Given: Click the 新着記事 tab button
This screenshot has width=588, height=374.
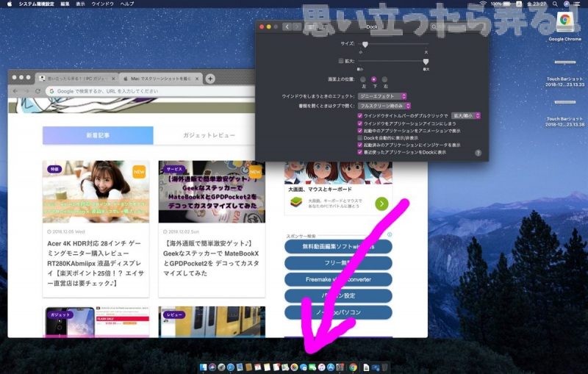Looking at the screenshot, I should pos(98,136).
